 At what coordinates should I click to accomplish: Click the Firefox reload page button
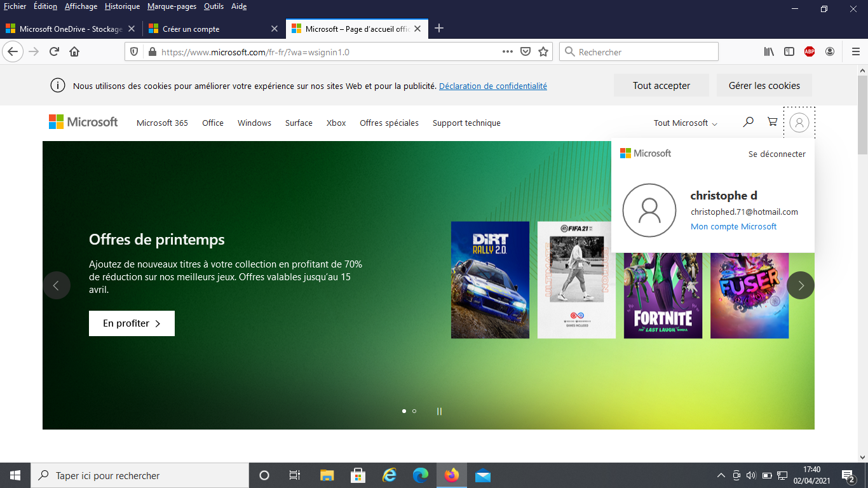click(x=55, y=52)
